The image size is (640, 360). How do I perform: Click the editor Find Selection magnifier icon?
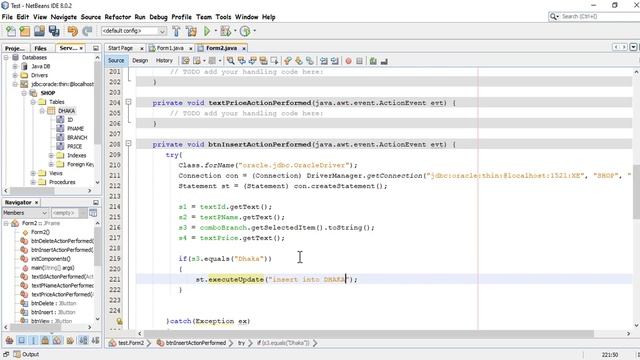(x=231, y=61)
